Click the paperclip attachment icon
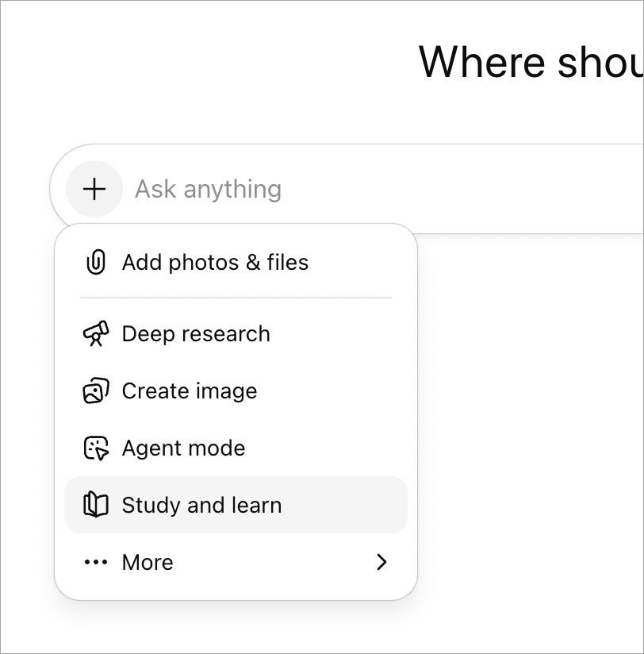 pyautogui.click(x=95, y=262)
